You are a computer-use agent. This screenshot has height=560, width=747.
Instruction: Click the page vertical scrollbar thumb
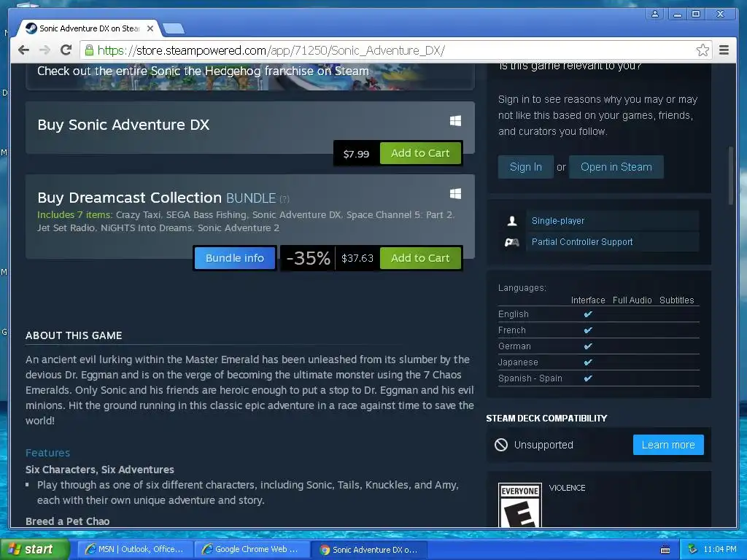point(731,175)
